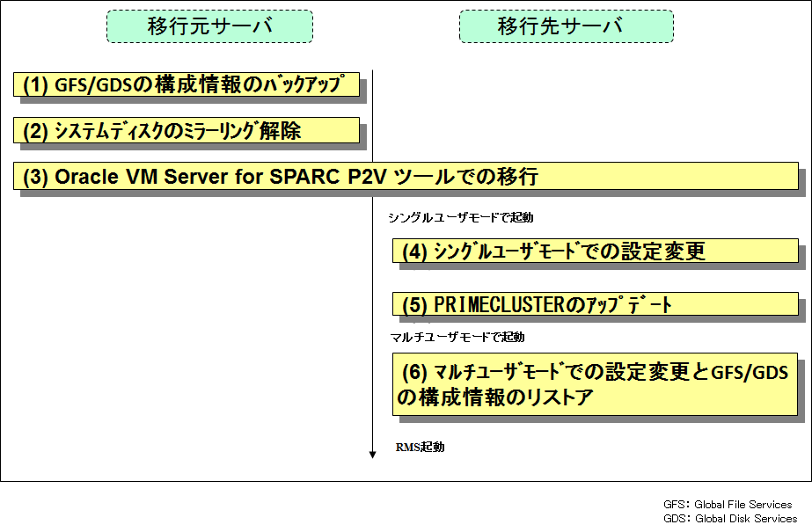Click the シングルユーザモードで起動 label
This screenshot has height=532, width=812.
pyautogui.click(x=460, y=217)
